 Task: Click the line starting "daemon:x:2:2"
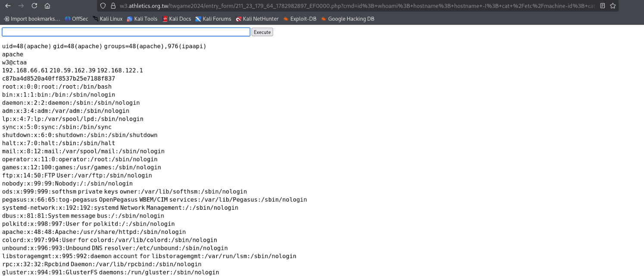(71, 103)
